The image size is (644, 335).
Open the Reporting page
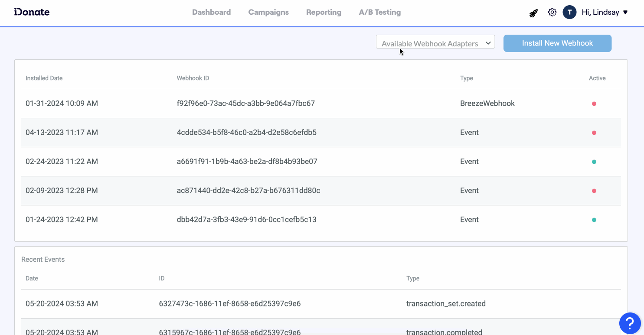point(324,12)
